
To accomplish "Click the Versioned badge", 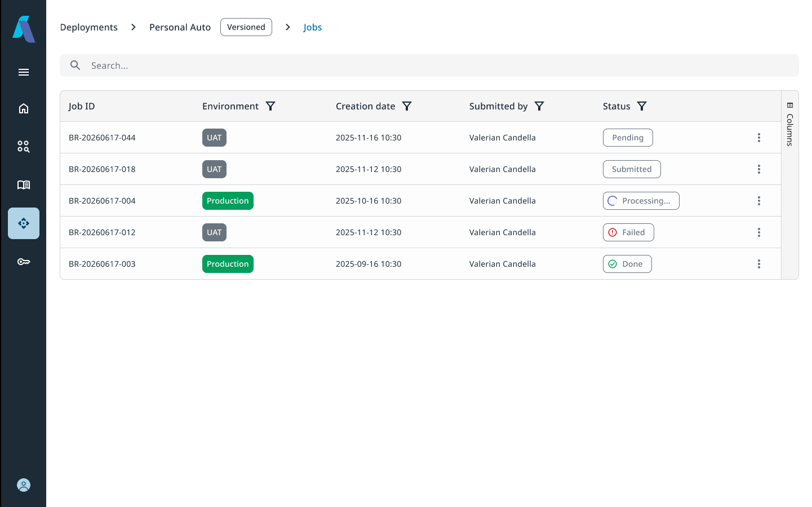I will 246,27.
